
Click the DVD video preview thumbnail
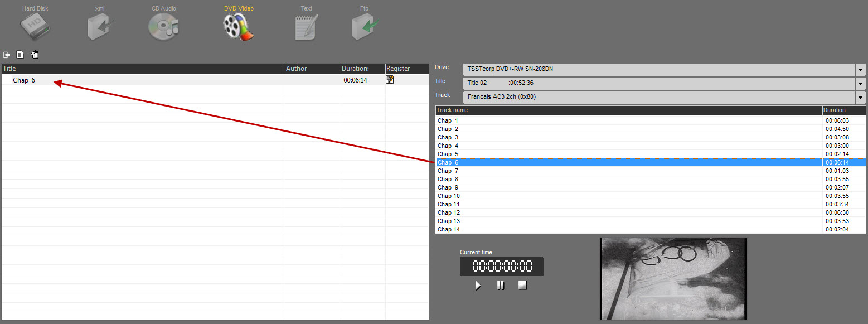click(673, 279)
